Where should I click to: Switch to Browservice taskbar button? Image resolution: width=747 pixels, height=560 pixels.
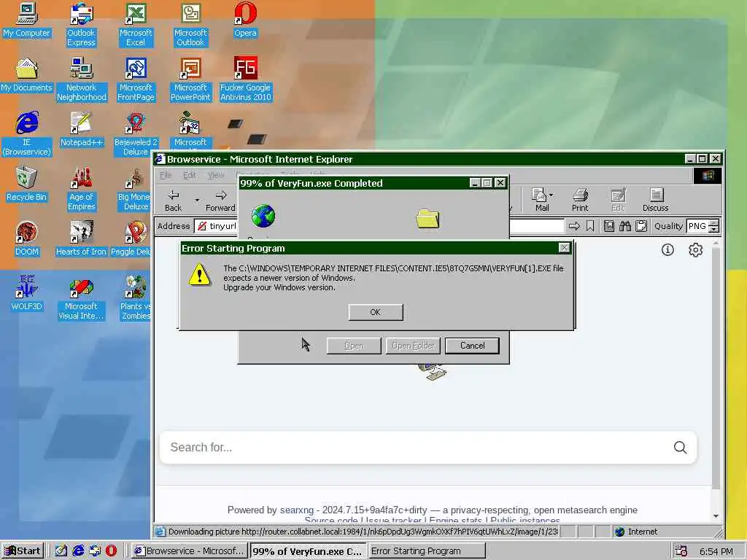point(190,551)
